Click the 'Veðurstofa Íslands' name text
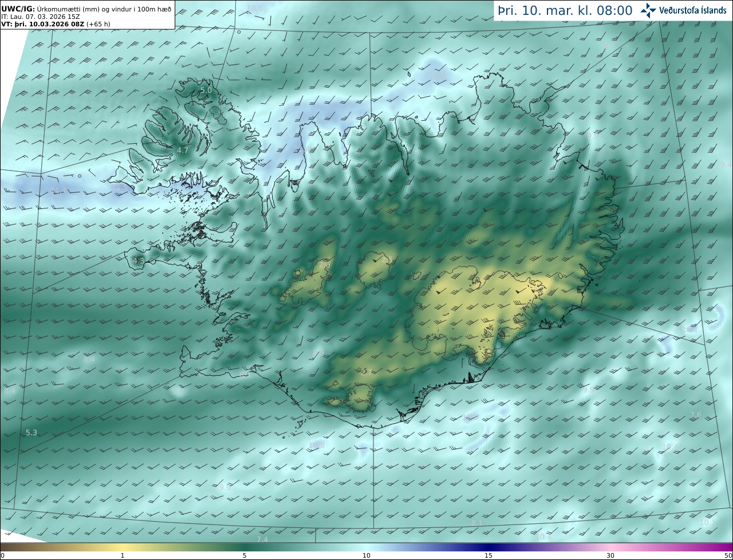Screen dimensions: 733x560 (692, 10)
